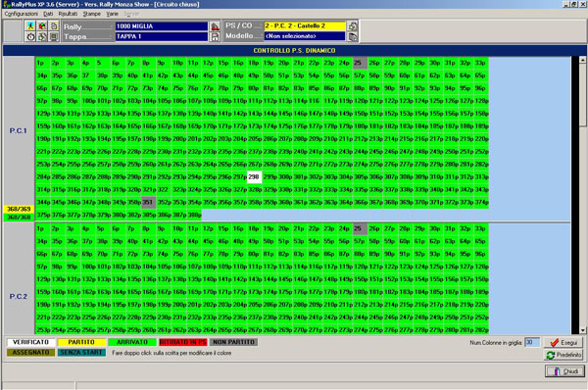Click the Num. Colonne in griglia input field
This screenshot has height=390, width=588.
(x=532, y=342)
